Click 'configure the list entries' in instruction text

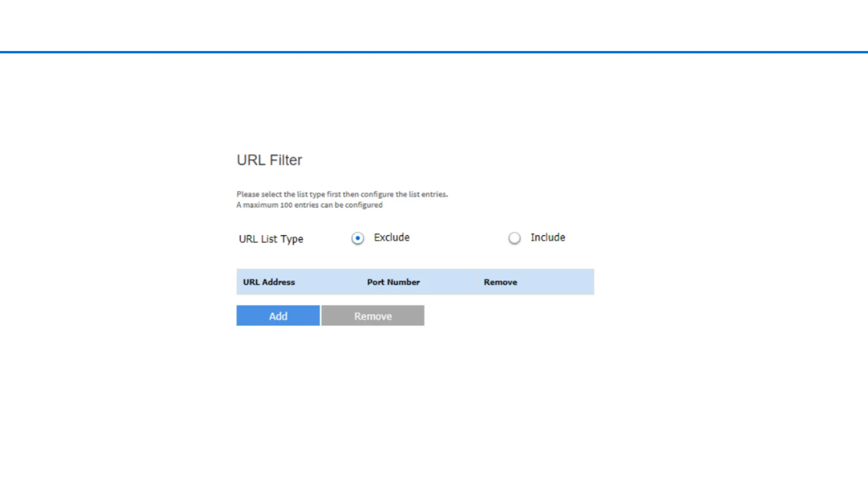click(x=404, y=194)
